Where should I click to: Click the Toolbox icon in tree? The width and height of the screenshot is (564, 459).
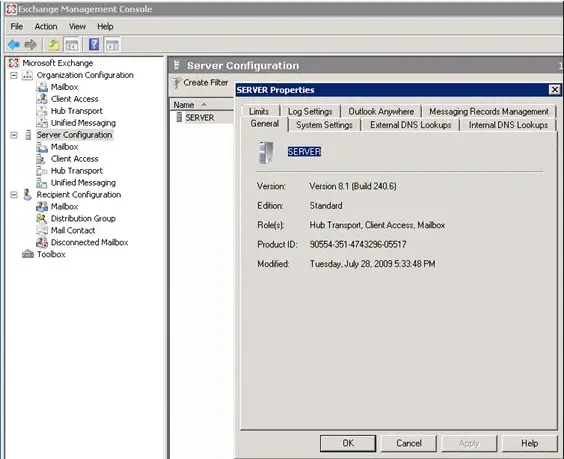(x=28, y=254)
